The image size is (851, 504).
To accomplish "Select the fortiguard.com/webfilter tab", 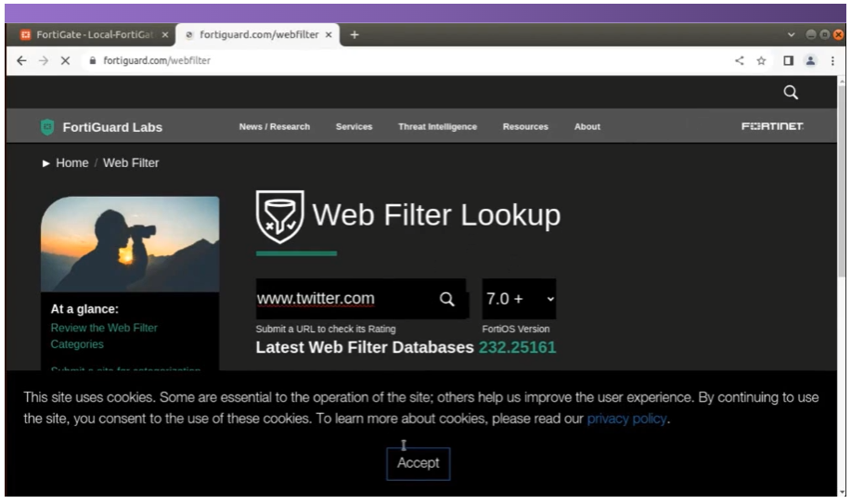I will [258, 34].
